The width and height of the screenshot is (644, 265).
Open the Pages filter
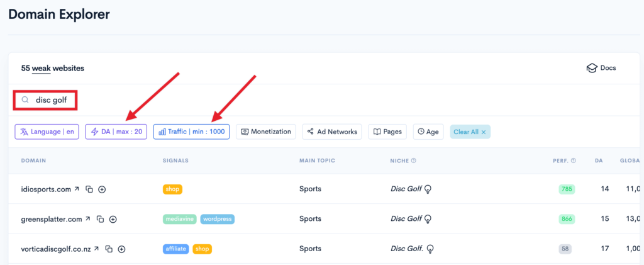[x=387, y=132]
